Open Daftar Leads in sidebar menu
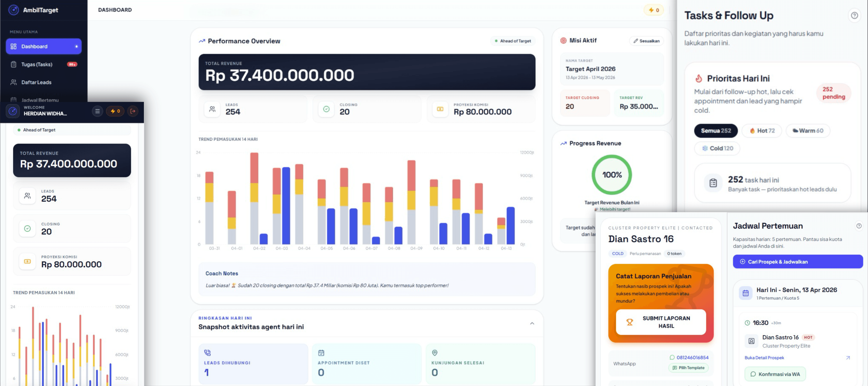The width and height of the screenshot is (868, 386). (43, 82)
